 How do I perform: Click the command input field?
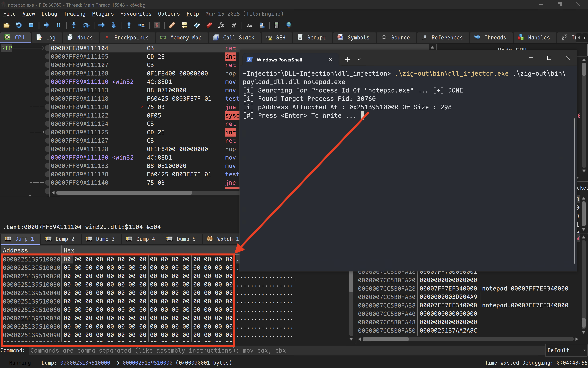click(287, 350)
